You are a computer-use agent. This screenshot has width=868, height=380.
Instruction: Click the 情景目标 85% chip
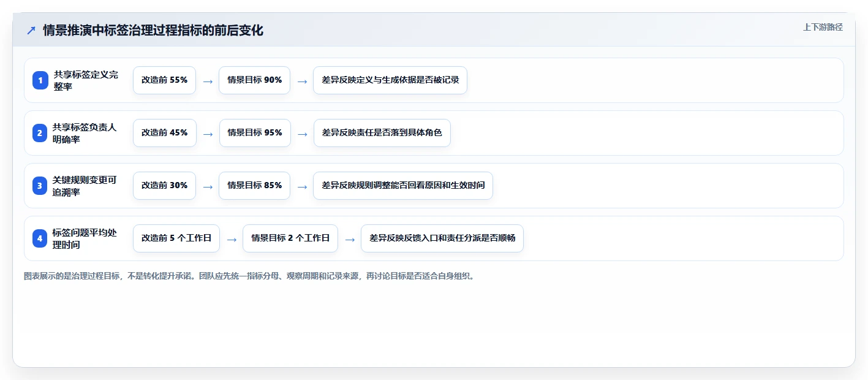coord(254,186)
